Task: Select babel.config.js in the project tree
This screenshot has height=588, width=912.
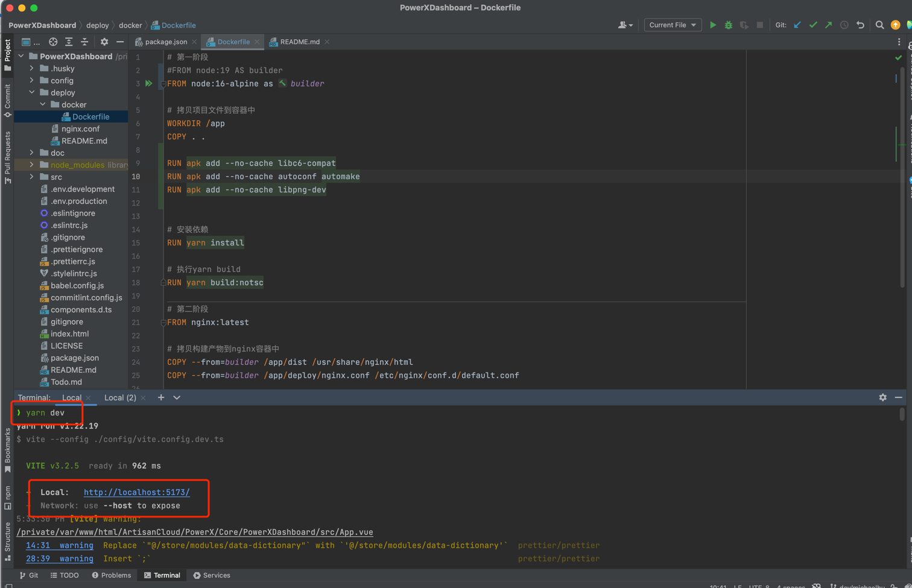Action: pos(77,285)
